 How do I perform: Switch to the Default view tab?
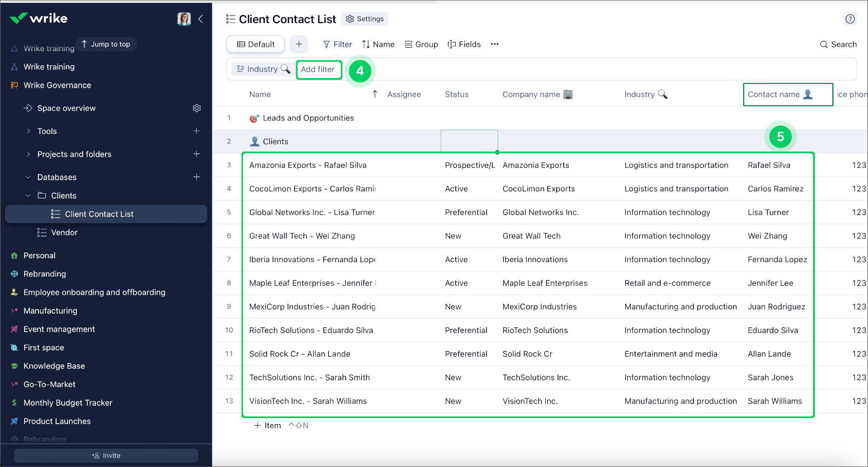click(x=256, y=44)
